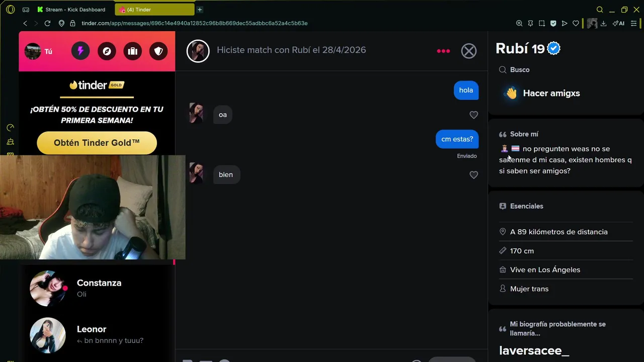
Task: Go forward using the browser arrow
Action: click(36, 23)
